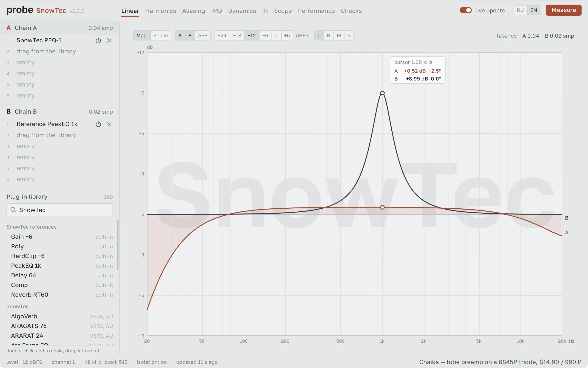
Task: Remove Reference PeakEQ 1k from Chain B
Action: (109, 124)
